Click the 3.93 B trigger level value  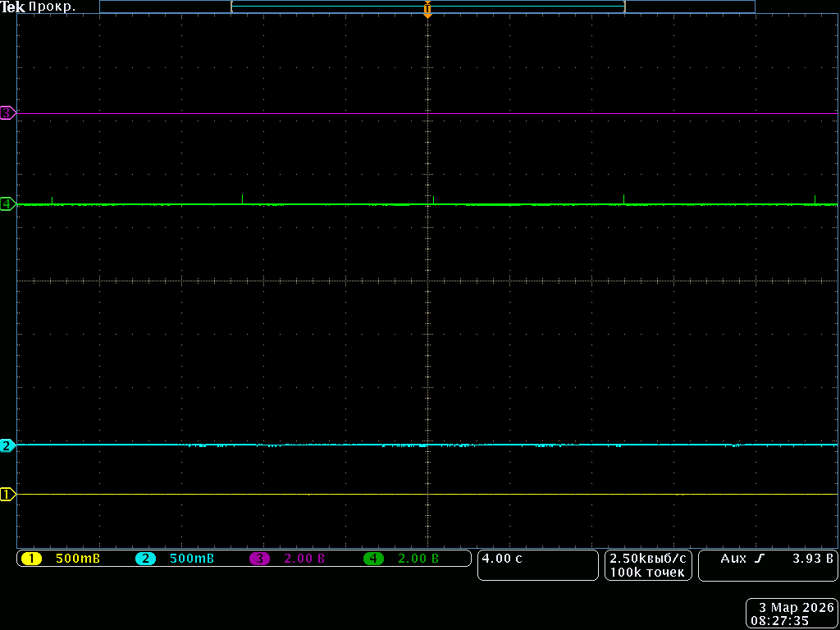[x=812, y=559]
